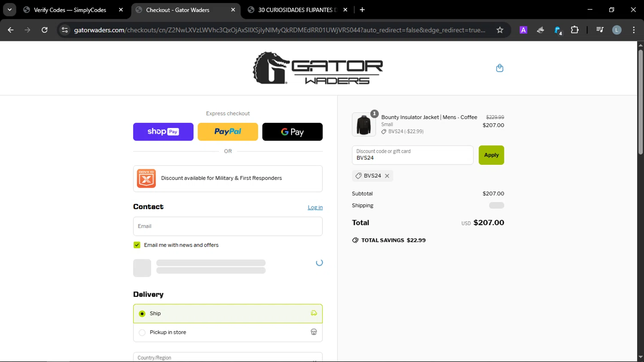Switch to Checkout - Gator Waders tab
The width and height of the screenshot is (644, 362).
178,9
